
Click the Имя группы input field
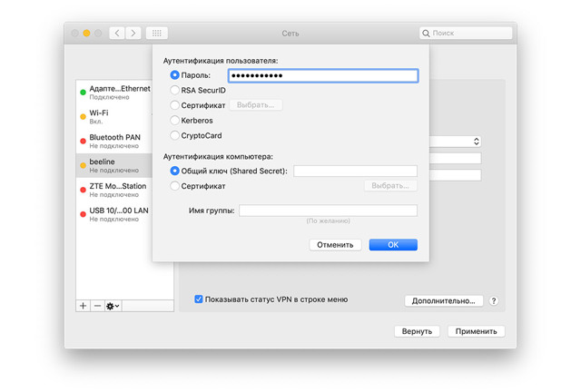(x=328, y=211)
